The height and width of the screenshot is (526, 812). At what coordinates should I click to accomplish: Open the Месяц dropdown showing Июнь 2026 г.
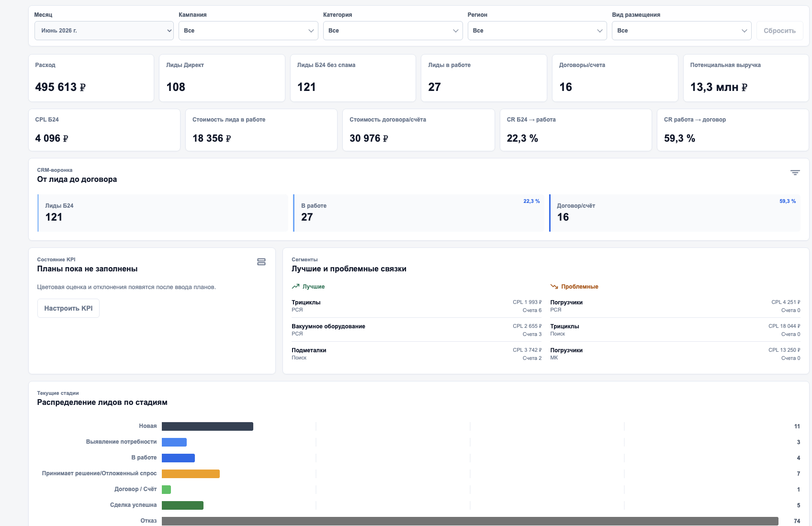(104, 31)
